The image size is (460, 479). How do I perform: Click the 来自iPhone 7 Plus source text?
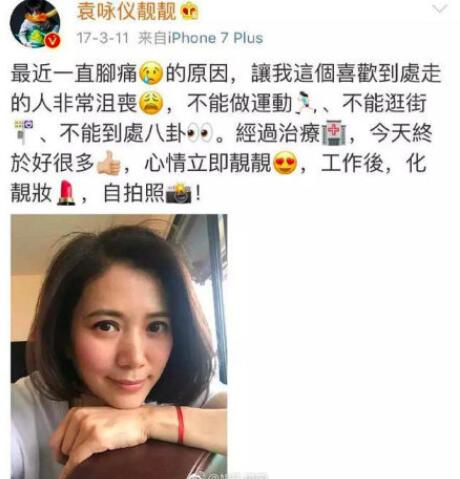tap(201, 38)
